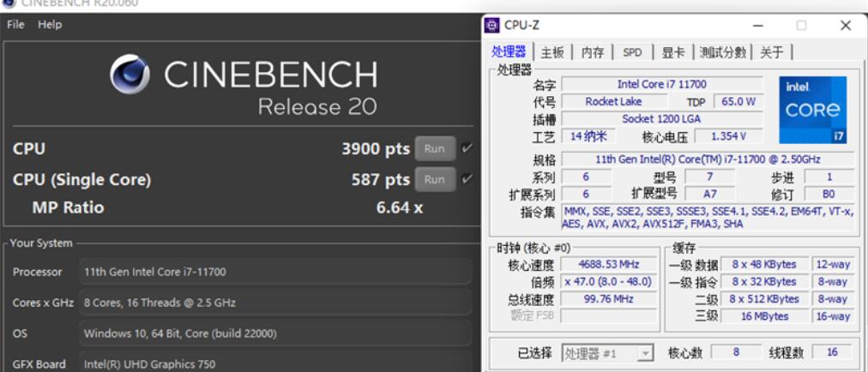Open the File menu in Cinebench

(15, 24)
